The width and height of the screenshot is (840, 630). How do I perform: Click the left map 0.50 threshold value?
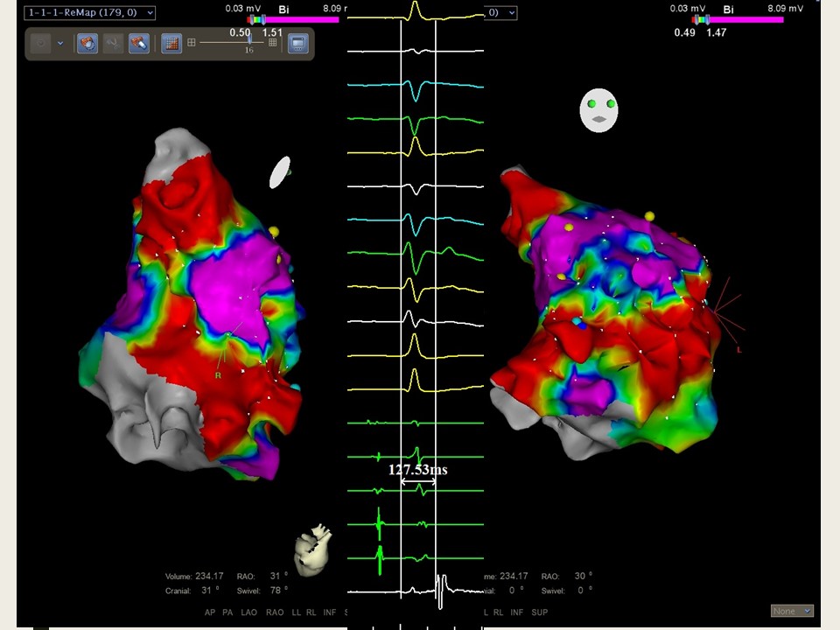240,32
